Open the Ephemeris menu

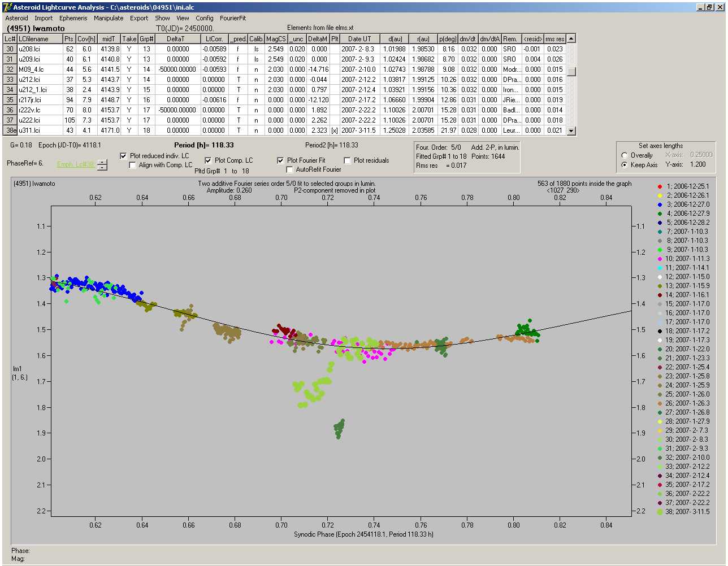pyautogui.click(x=73, y=18)
